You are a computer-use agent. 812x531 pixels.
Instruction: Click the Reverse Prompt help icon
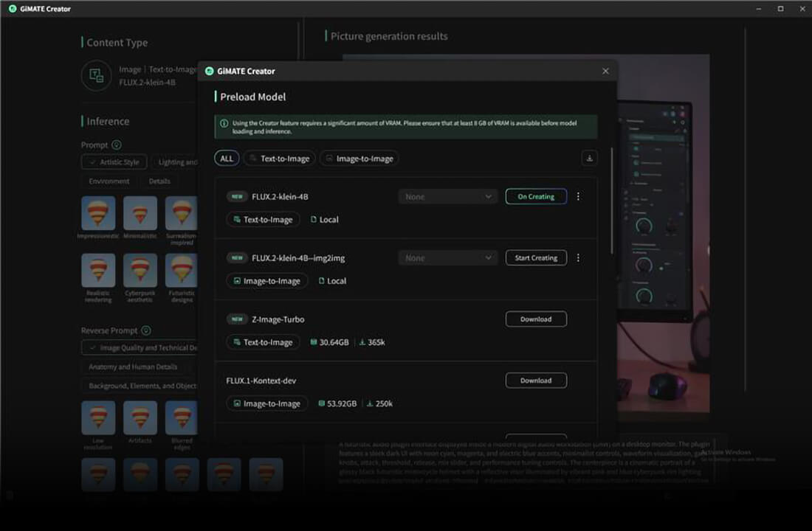point(146,330)
